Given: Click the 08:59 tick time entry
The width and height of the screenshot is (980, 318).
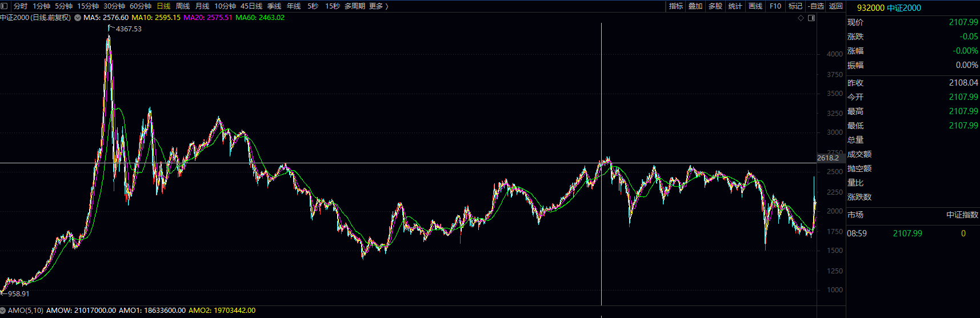Looking at the screenshot, I should [857, 234].
